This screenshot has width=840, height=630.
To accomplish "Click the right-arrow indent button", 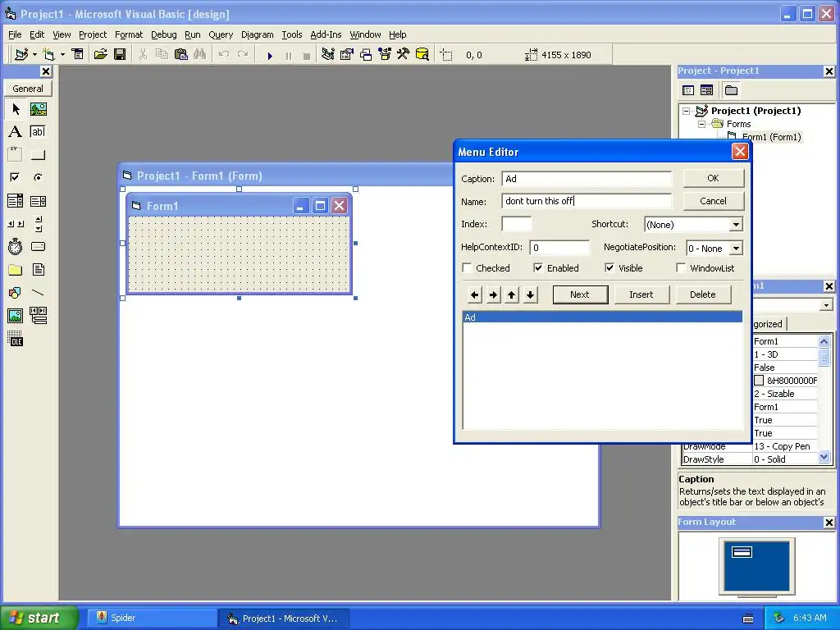I will click(493, 294).
